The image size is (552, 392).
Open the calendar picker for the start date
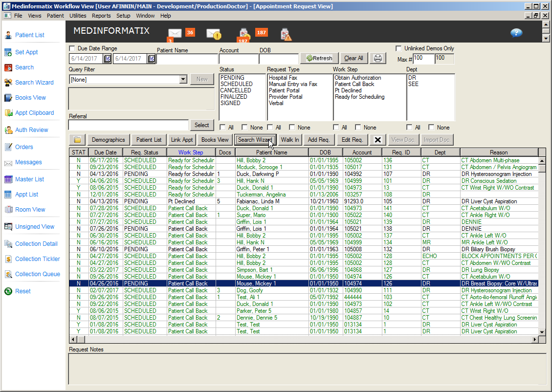pos(107,58)
